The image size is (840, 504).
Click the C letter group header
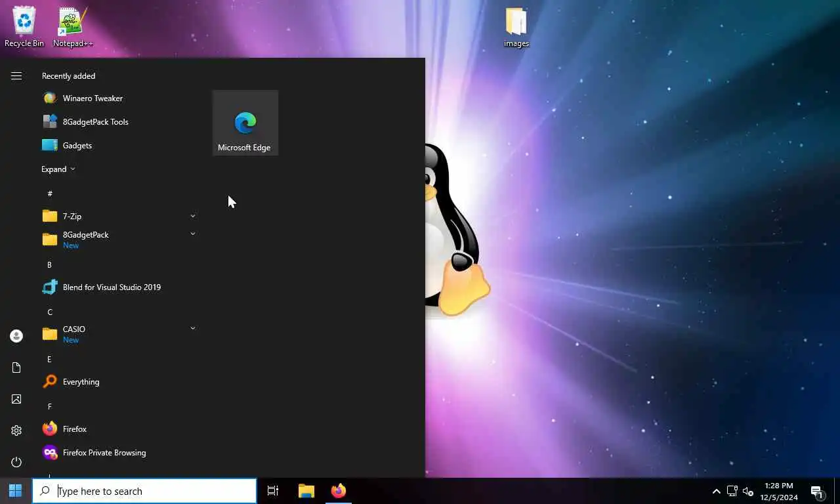(50, 312)
